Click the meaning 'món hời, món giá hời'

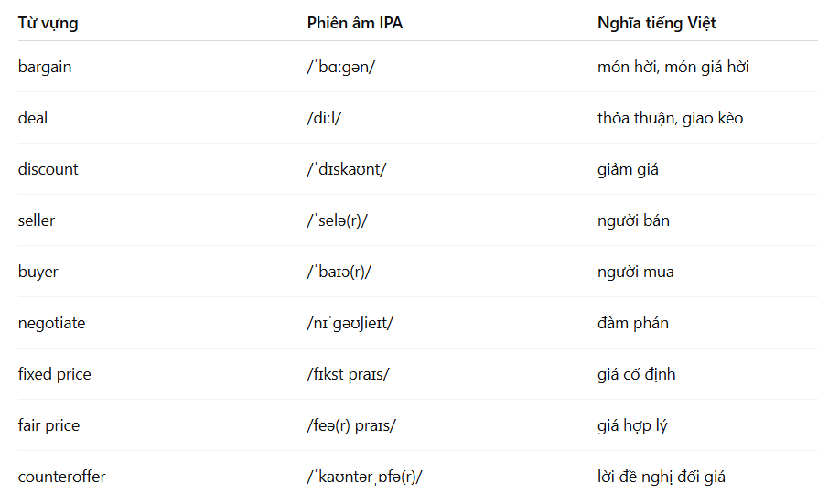[x=673, y=67]
